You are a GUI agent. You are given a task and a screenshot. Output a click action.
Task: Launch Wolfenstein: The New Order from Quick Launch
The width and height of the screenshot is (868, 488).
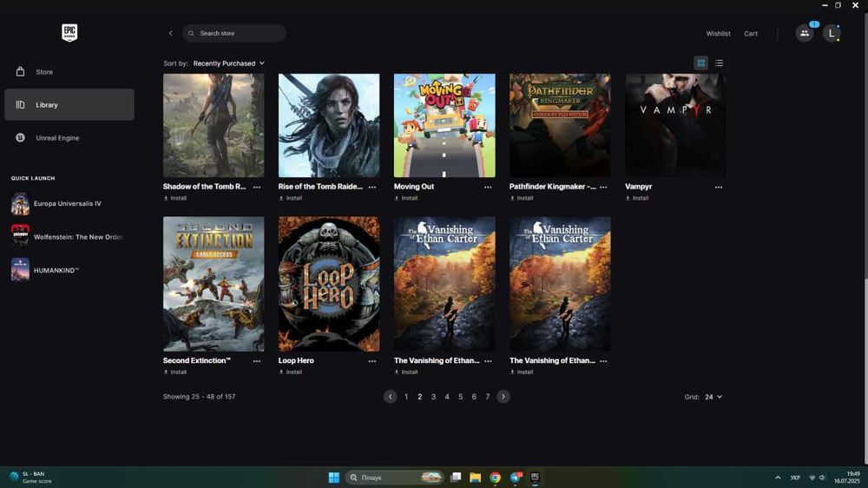point(67,237)
